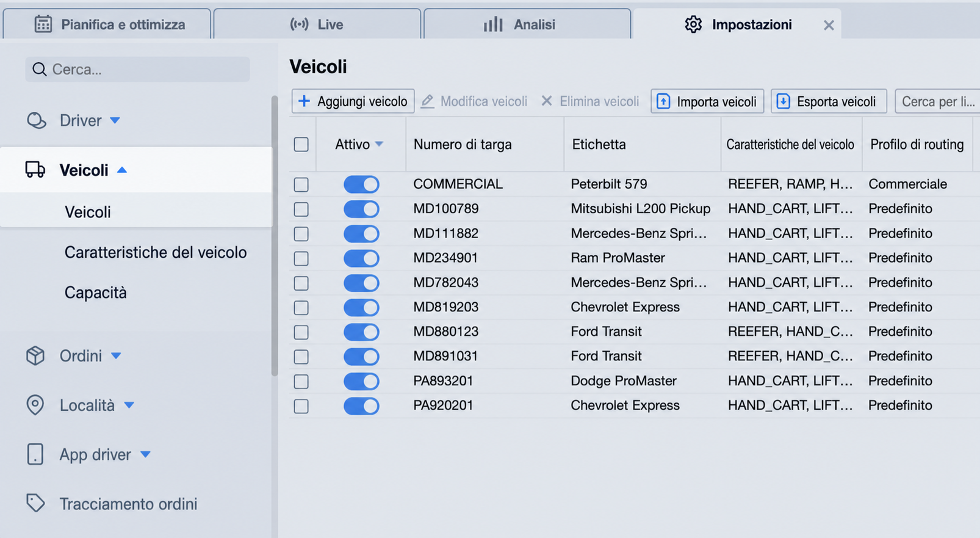Open the Attivo column sort dropdown arrow

[379, 144]
